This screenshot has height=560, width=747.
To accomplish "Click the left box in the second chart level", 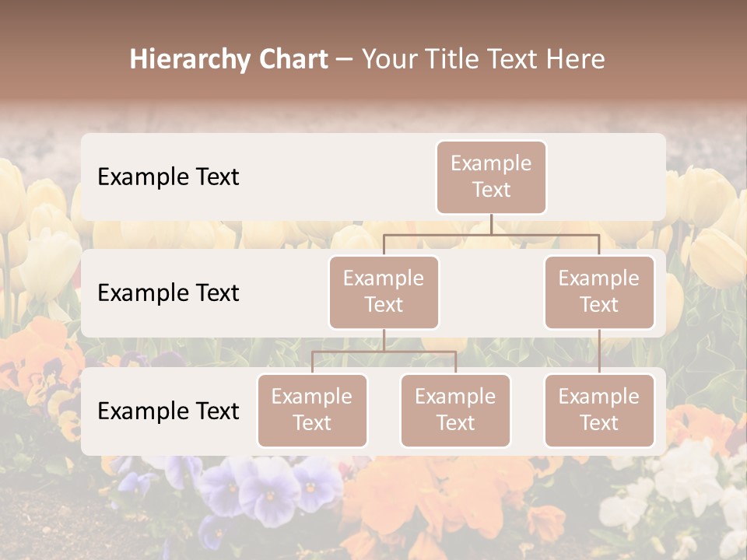I will click(x=384, y=292).
